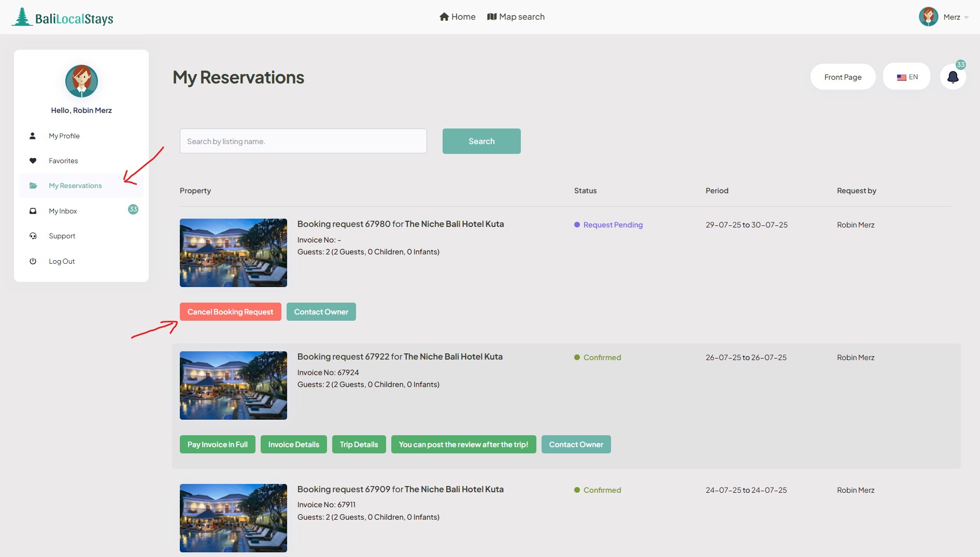Open thumbnail of booking request 67980
980x557 pixels.
(x=233, y=253)
